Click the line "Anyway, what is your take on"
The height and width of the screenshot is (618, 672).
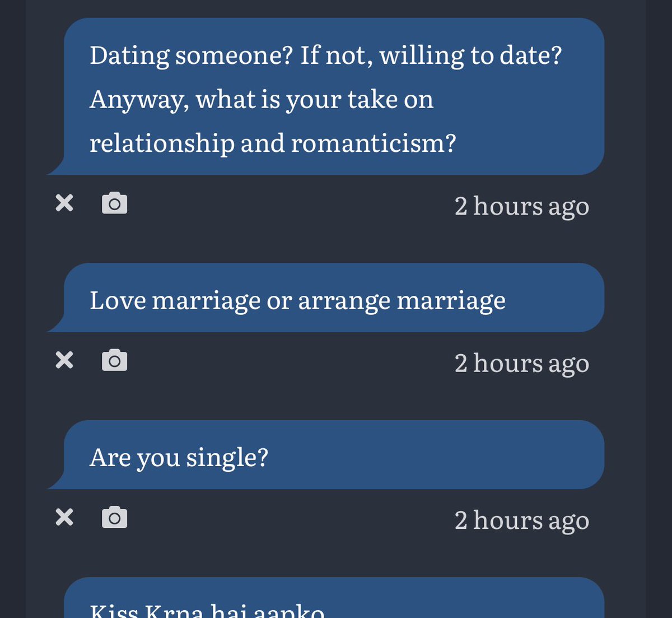(262, 100)
